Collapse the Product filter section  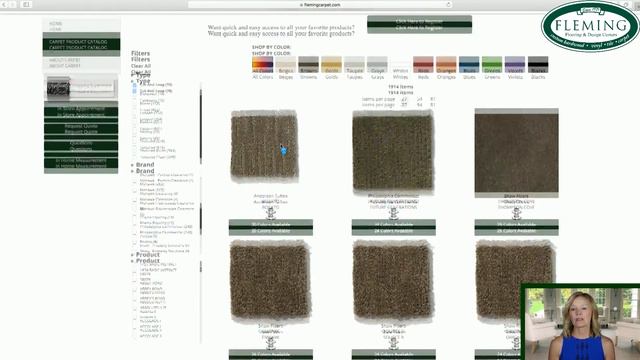pyautogui.click(x=145, y=258)
